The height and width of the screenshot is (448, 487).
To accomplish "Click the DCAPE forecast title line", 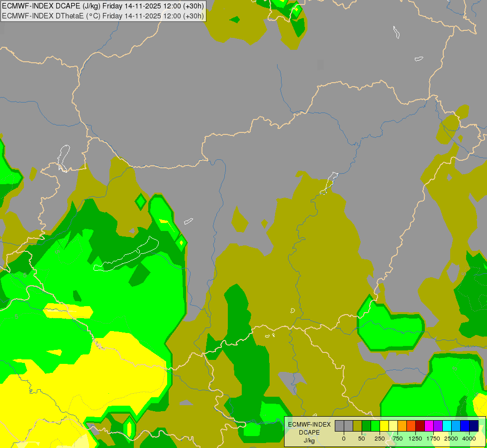I will [x=103, y=6].
